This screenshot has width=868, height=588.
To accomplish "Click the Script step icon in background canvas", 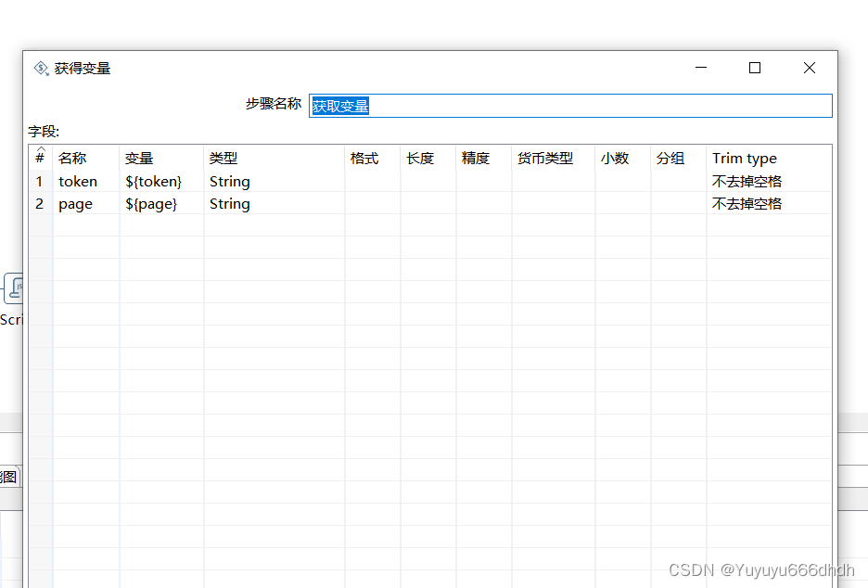I will 13,288.
